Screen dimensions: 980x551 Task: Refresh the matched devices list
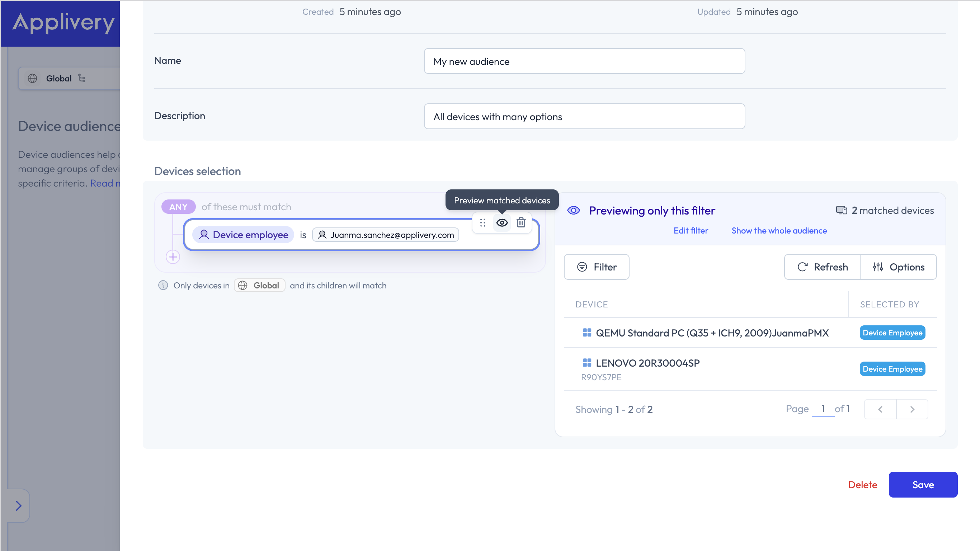[x=822, y=267]
